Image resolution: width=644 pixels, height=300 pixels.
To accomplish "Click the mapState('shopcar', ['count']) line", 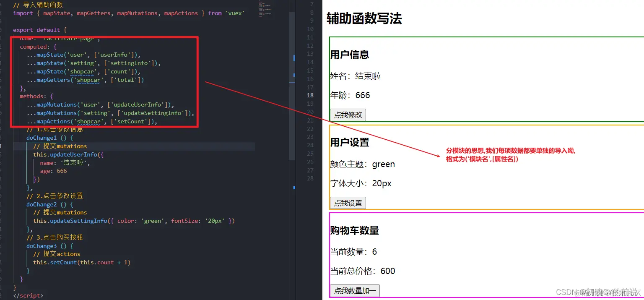I will point(83,72).
